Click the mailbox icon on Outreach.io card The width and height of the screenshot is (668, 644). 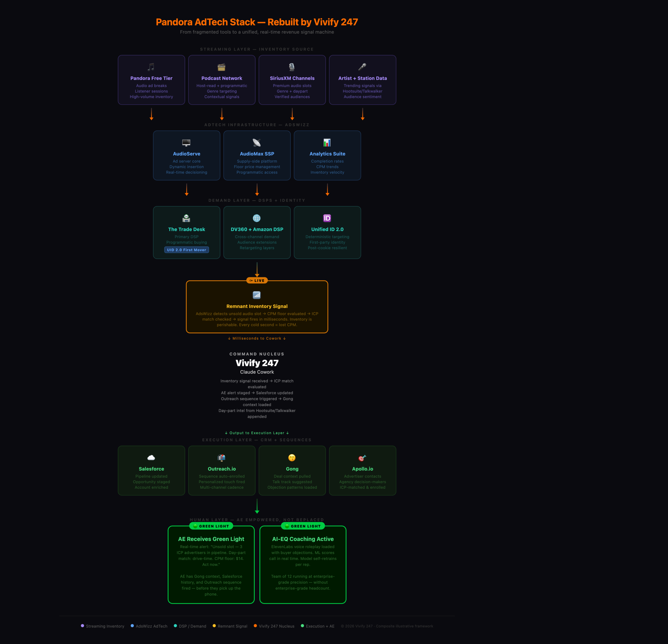(x=222, y=458)
